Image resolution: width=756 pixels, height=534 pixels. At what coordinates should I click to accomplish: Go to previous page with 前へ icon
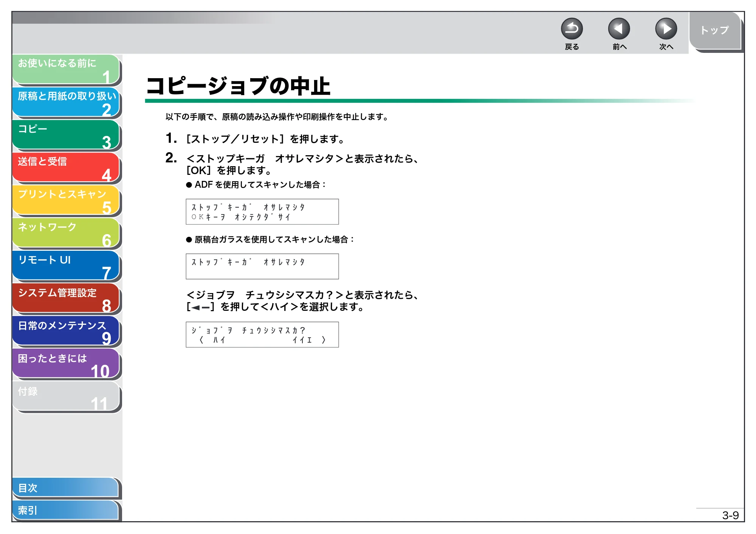(619, 29)
